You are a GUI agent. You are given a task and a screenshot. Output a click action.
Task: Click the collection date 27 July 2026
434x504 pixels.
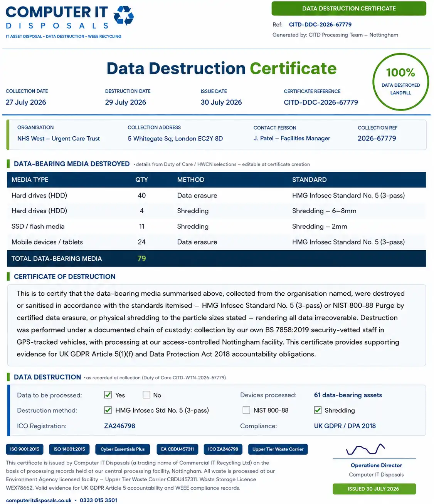click(x=26, y=102)
